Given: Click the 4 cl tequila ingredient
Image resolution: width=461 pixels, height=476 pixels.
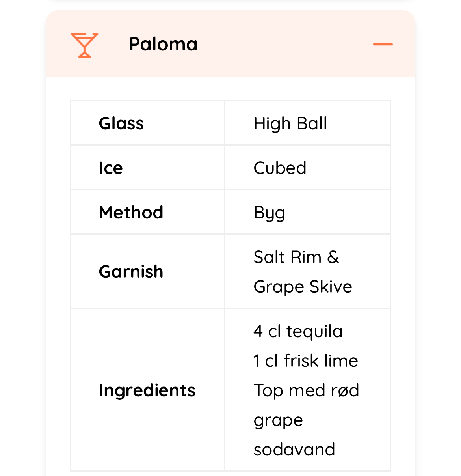Looking at the screenshot, I should tap(298, 331).
